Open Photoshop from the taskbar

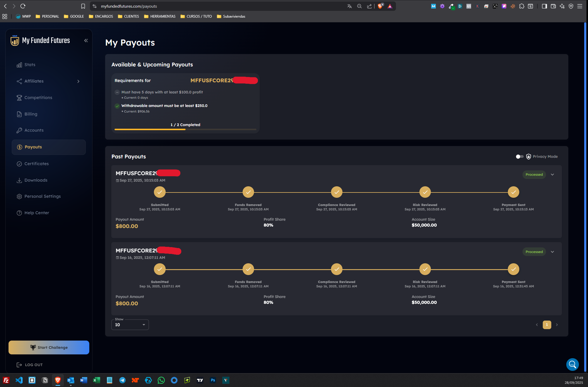click(213, 380)
